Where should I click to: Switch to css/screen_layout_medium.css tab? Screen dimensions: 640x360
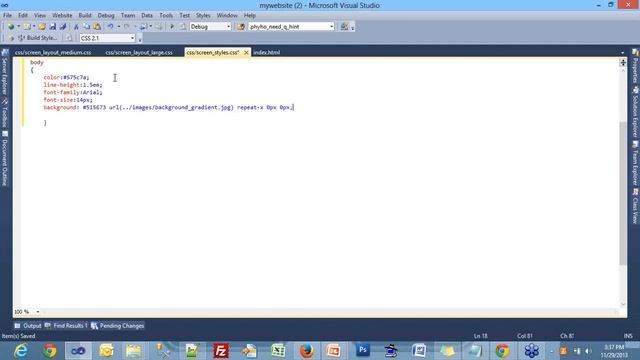pos(53,53)
